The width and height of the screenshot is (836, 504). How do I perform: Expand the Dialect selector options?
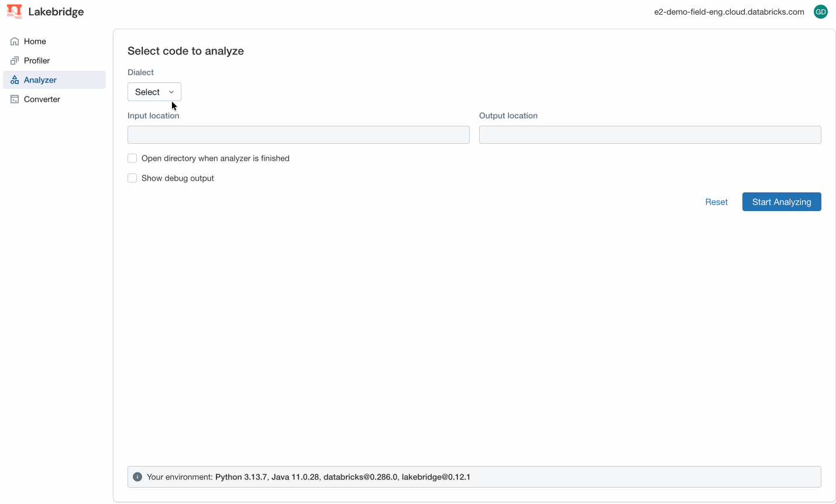154,92
